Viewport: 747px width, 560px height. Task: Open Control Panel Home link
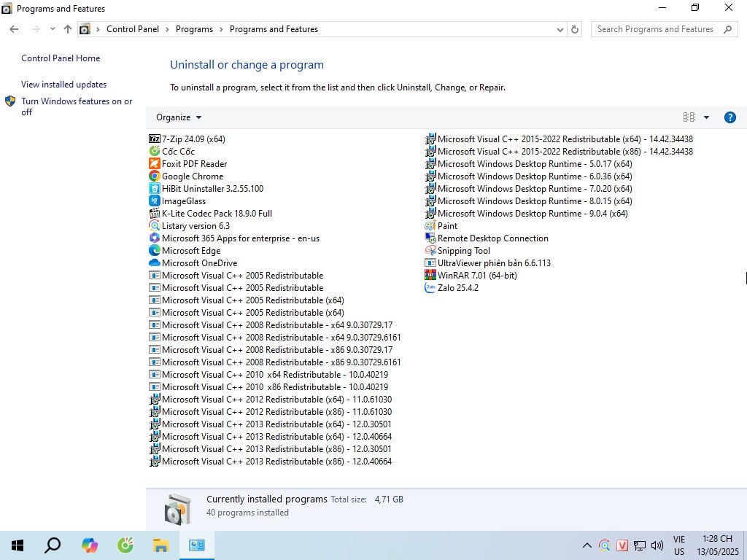pos(61,58)
